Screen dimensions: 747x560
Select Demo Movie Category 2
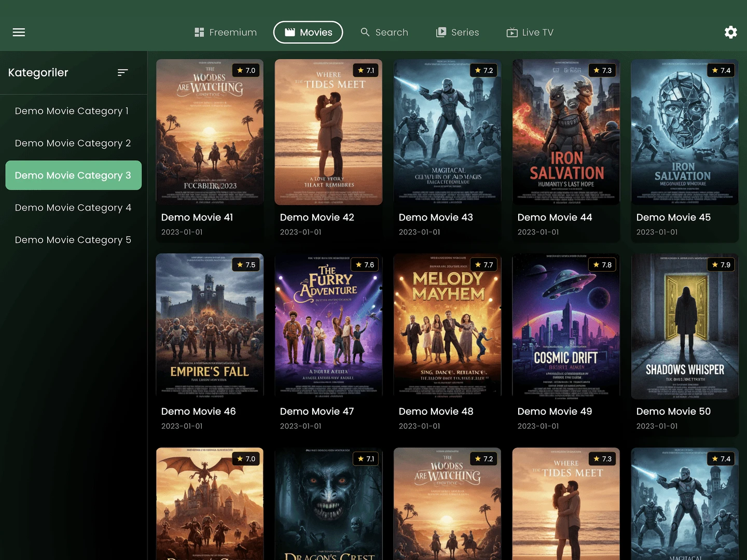[x=74, y=143]
